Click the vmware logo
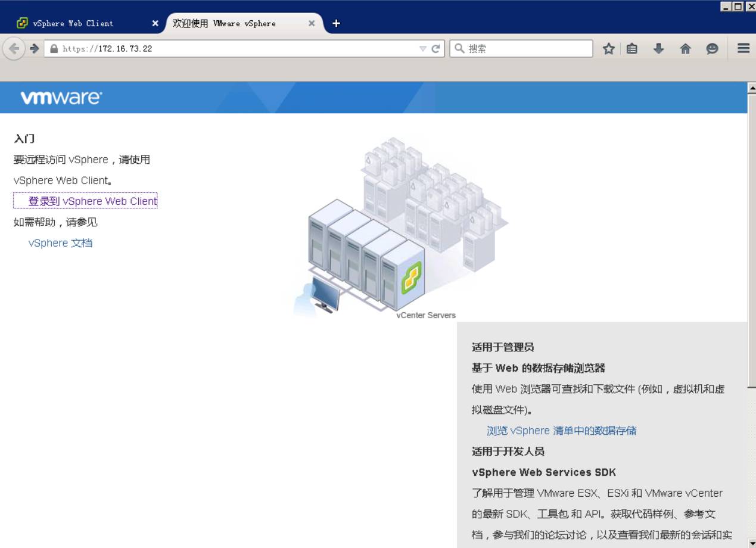756x548 pixels. click(61, 98)
